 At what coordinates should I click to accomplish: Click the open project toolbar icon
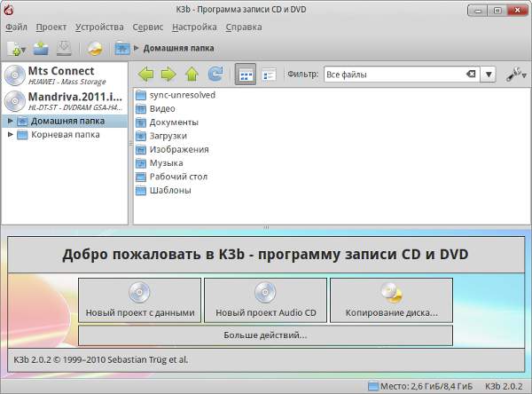[41, 49]
